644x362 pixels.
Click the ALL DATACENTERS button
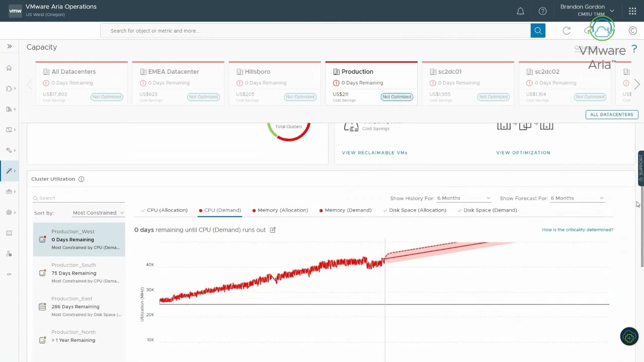coord(611,115)
